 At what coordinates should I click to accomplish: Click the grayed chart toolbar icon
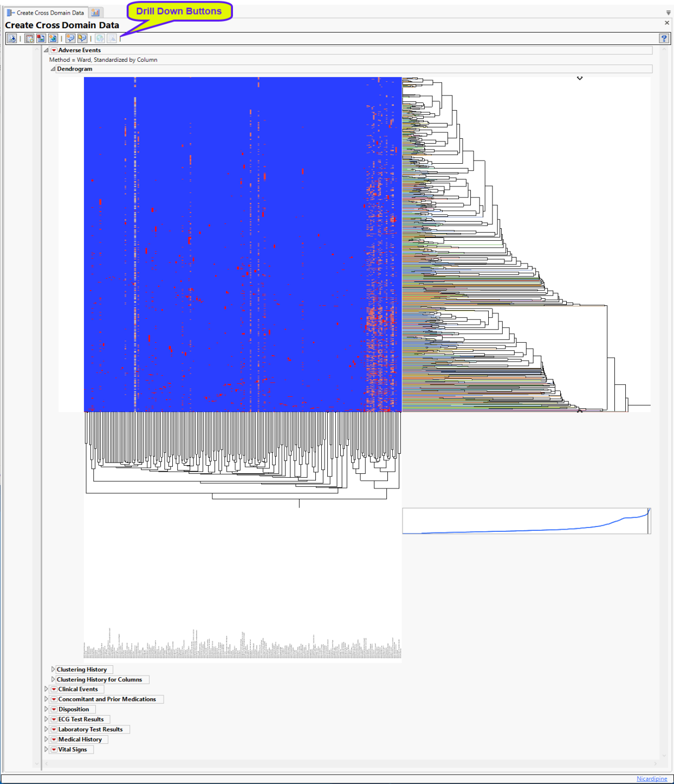pos(112,38)
